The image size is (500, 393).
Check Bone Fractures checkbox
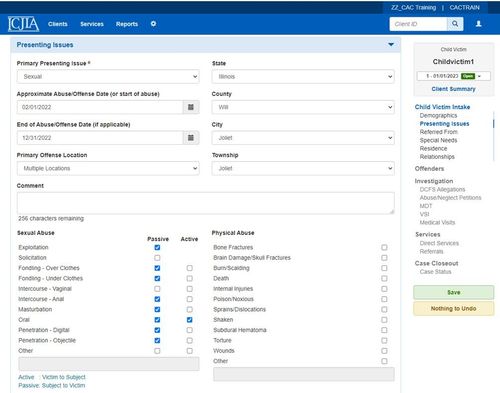(x=384, y=247)
